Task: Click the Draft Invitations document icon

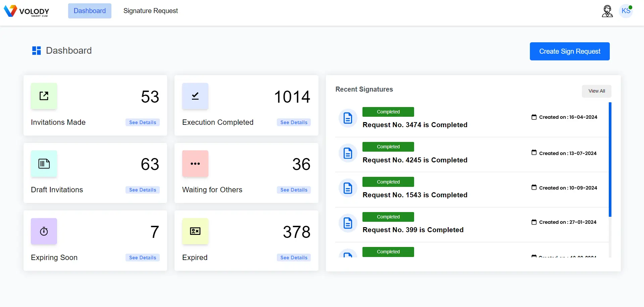Action: pyautogui.click(x=44, y=164)
